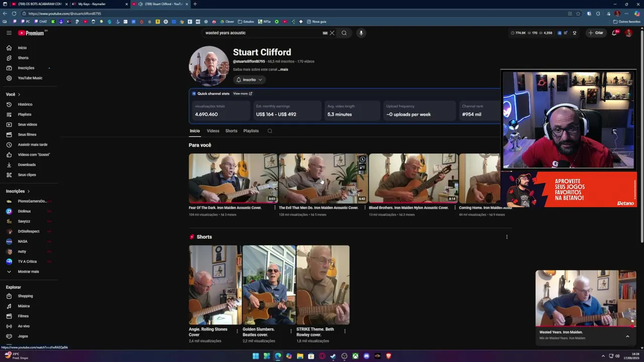Switch to the Playlists channel tab
644x362 pixels.
pos(251,131)
